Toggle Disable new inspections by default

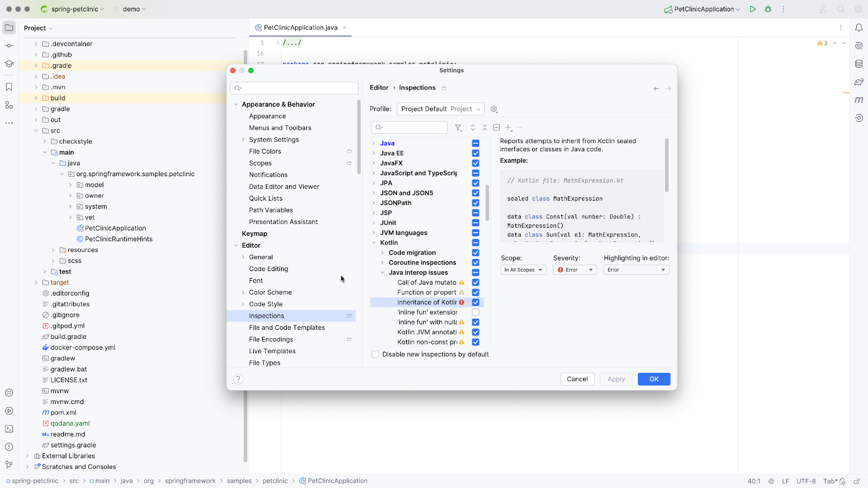[375, 355]
